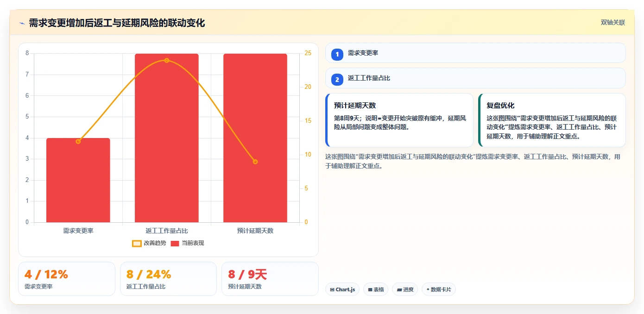The height and width of the screenshot is (314, 644).
Task: Click the chart title 需求变更增加后返工与延期风险的联动变化
Action: tap(117, 23)
